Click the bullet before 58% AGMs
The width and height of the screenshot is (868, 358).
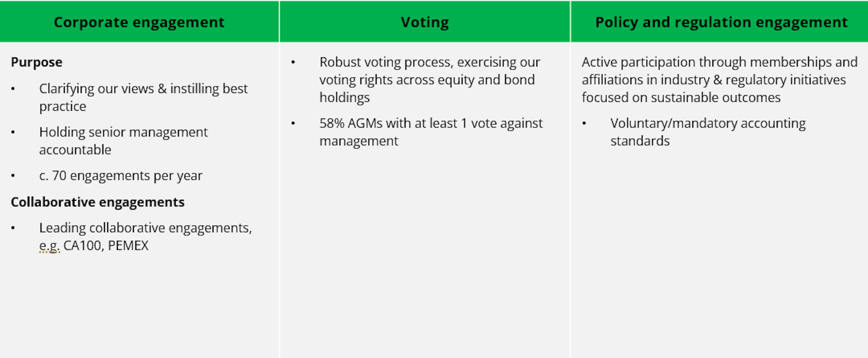293,124
